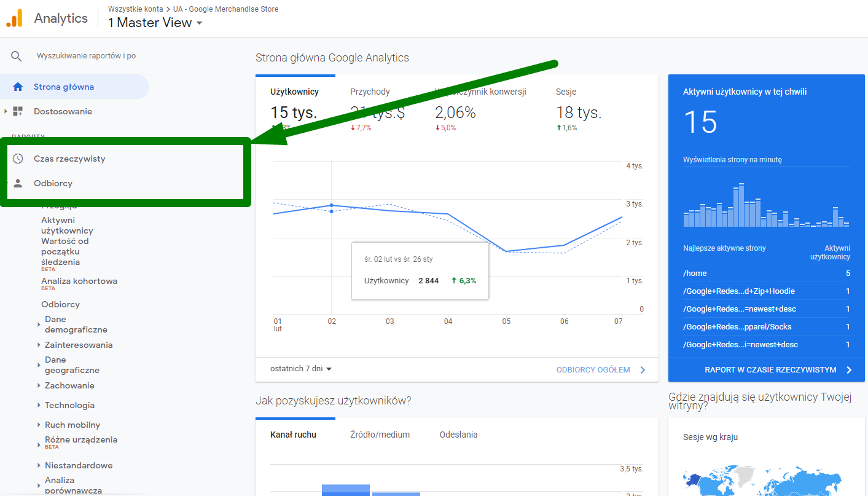Open the Aktywni użytkownicy report
This screenshot has width=868, height=496.
67,225
